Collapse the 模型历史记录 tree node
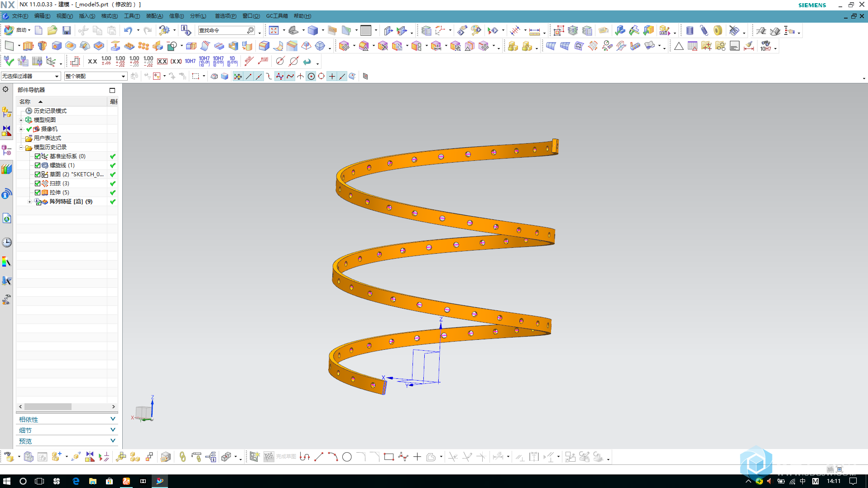The height and width of the screenshot is (488, 868). pos(21,147)
